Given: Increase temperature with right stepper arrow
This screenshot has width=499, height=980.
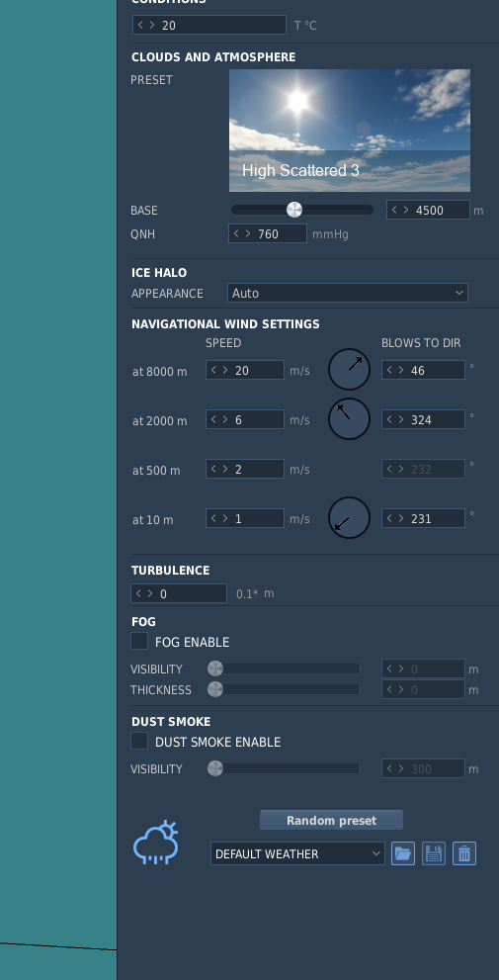Looking at the screenshot, I should point(152,25).
